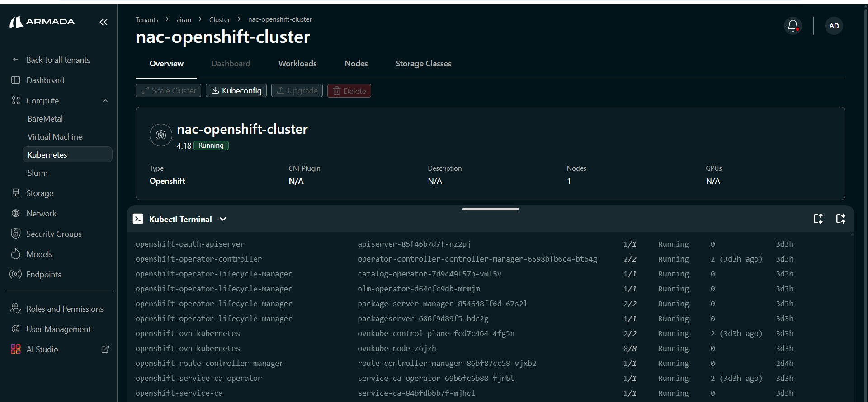
Task: Go to Cluster breadcrumb
Action: pyautogui.click(x=219, y=19)
